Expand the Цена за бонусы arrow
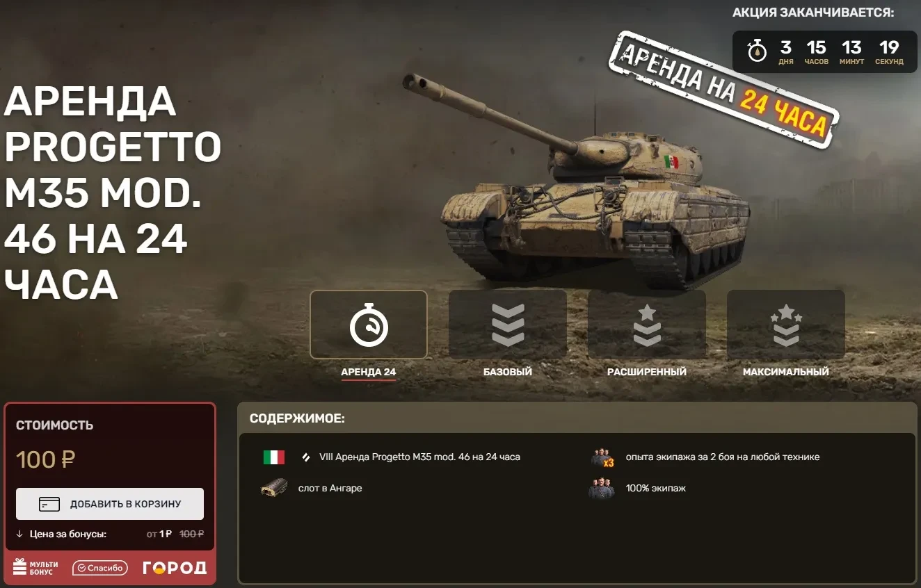Image resolution: width=921 pixels, height=588 pixels. (x=19, y=534)
